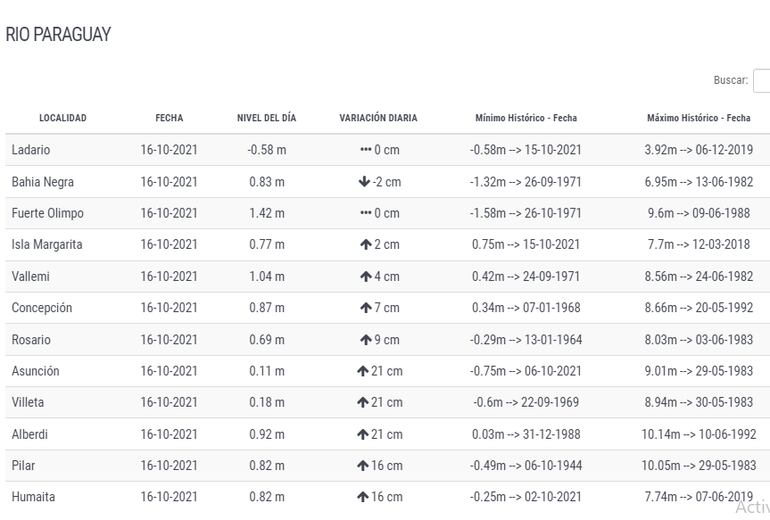This screenshot has width=770, height=520.
Task: Sort by Nivel del Día column
Action: pos(266,118)
